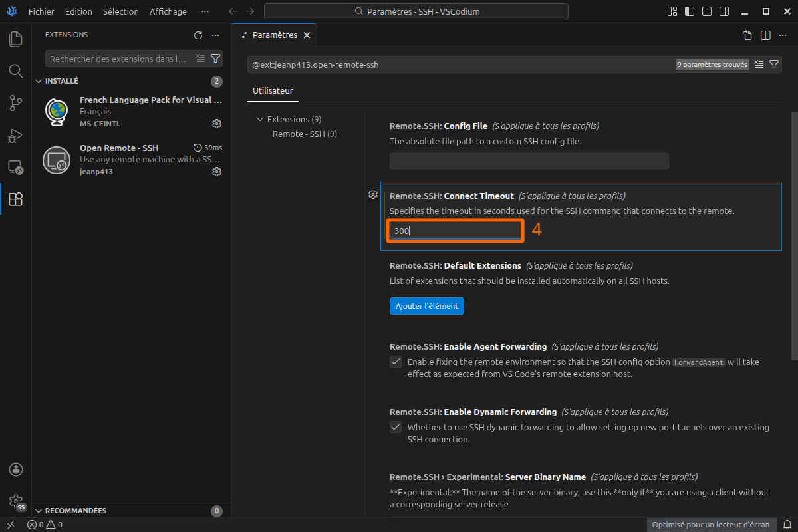The image size is (798, 532).
Task: Open the Sélection menu
Action: [x=121, y=11]
